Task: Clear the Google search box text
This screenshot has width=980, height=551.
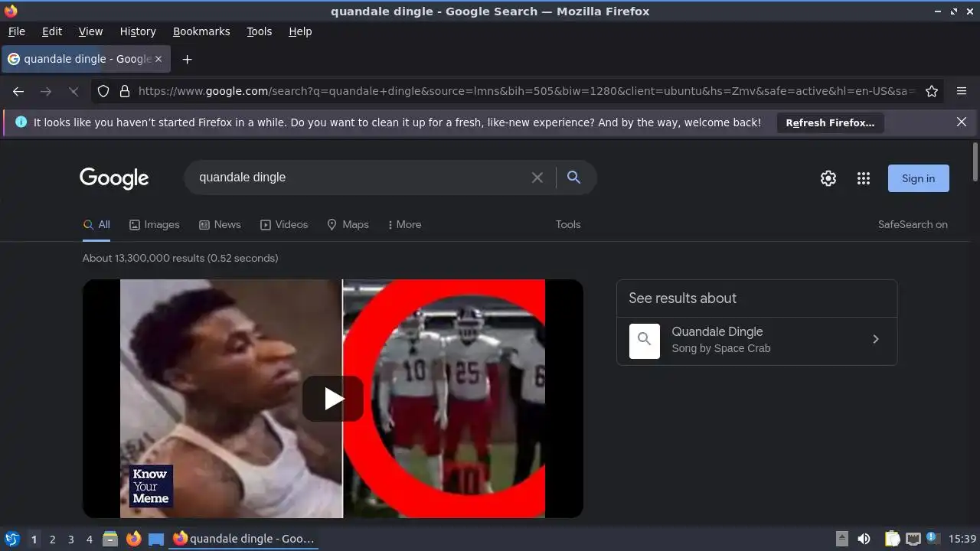Action: (537, 178)
